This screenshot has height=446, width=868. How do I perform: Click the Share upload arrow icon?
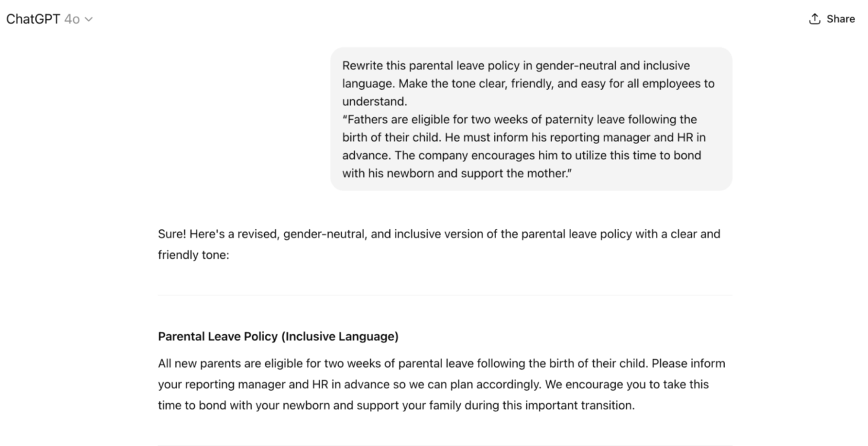point(815,19)
